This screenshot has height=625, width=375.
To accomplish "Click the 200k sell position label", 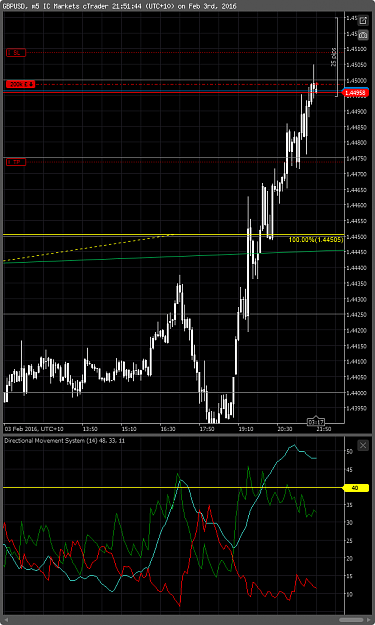I will coord(21,85).
